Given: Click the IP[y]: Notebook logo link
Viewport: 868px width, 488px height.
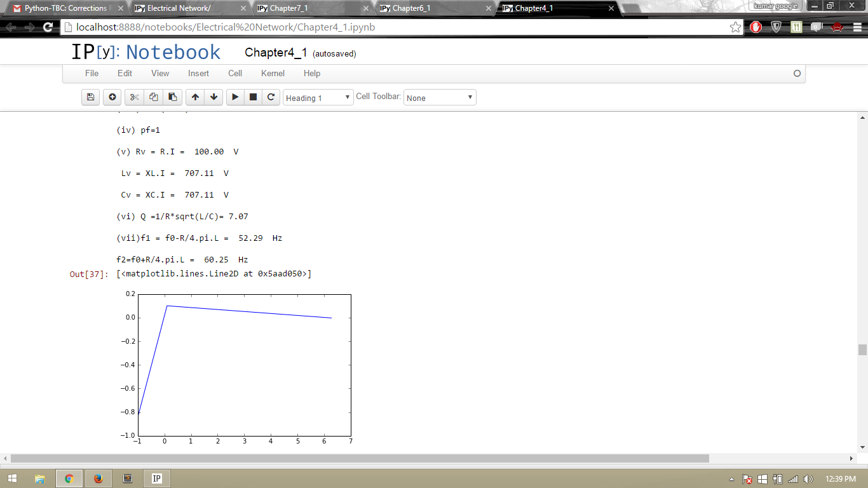Looking at the screenshot, I should (x=146, y=52).
